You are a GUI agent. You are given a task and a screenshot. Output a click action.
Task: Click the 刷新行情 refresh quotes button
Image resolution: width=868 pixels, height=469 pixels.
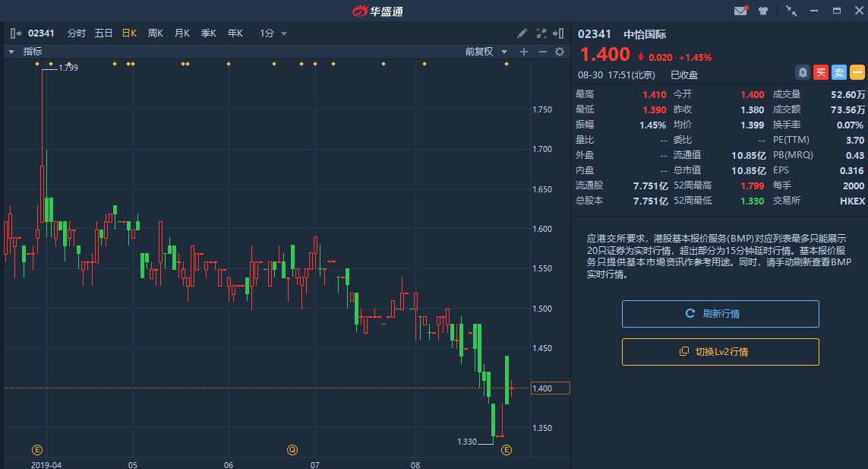click(x=720, y=314)
